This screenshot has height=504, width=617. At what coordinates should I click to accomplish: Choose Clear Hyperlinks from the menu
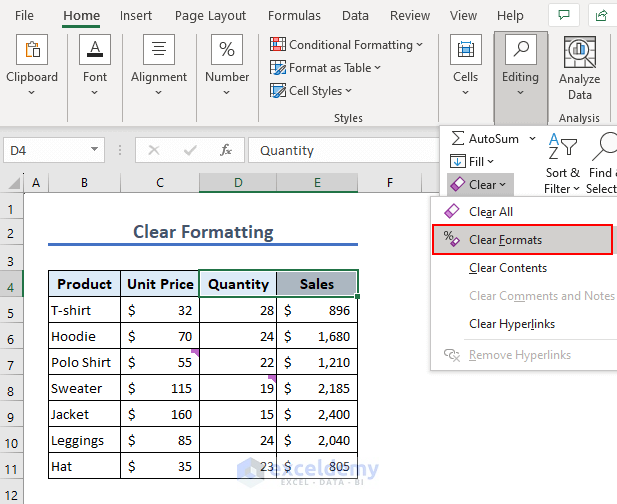[x=523, y=324]
